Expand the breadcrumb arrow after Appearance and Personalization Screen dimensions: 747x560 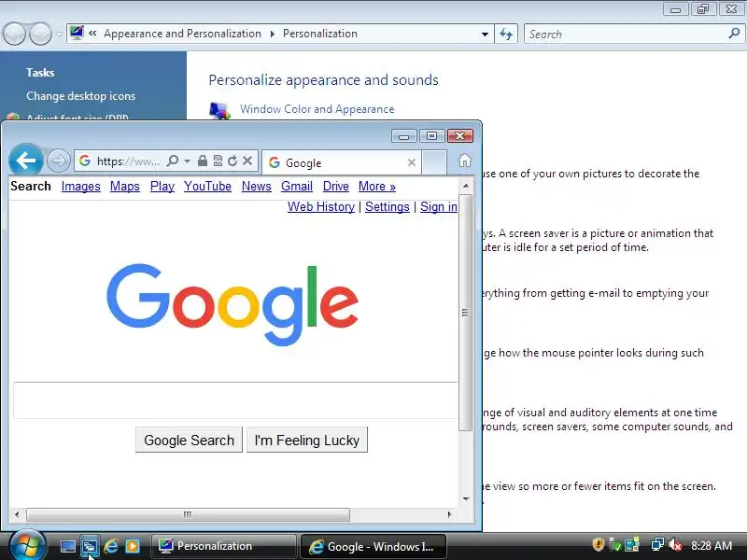point(272,34)
